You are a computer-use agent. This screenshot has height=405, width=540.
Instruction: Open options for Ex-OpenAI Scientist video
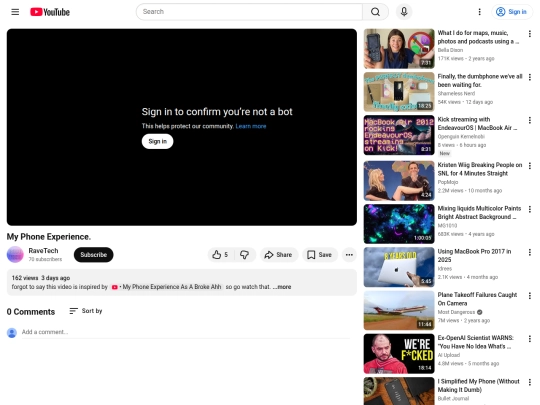pos(530,339)
